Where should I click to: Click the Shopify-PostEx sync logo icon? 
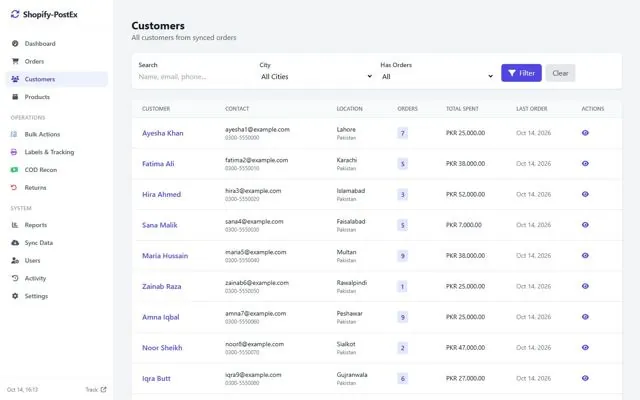click(15, 14)
